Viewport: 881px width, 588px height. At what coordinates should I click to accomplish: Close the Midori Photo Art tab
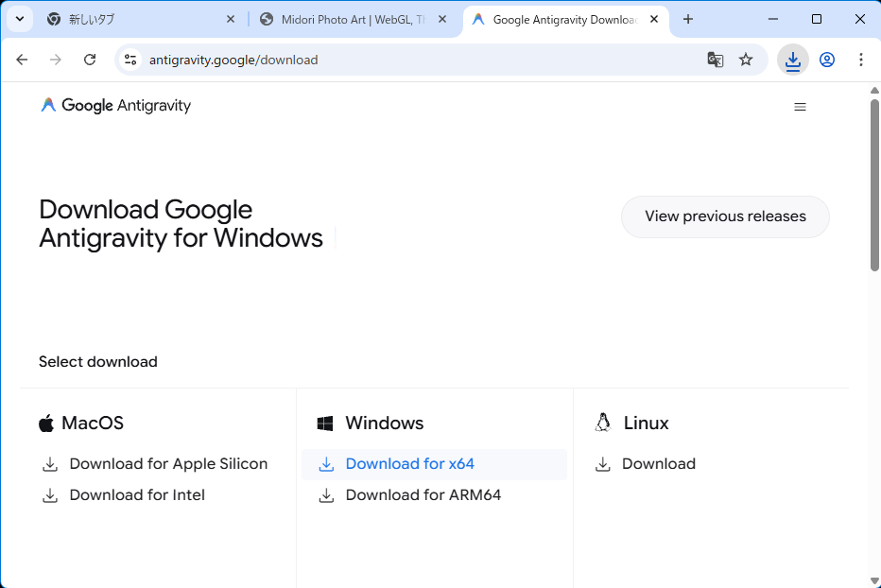point(442,19)
